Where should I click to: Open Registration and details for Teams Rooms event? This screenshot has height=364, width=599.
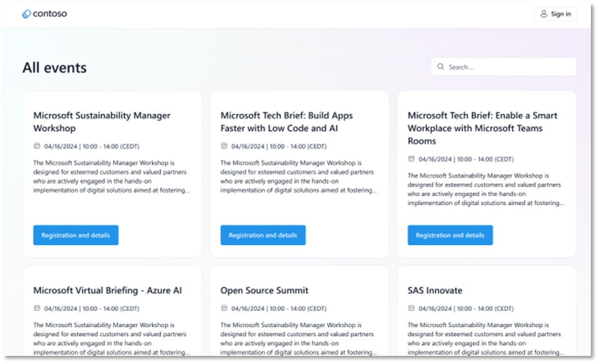point(450,235)
